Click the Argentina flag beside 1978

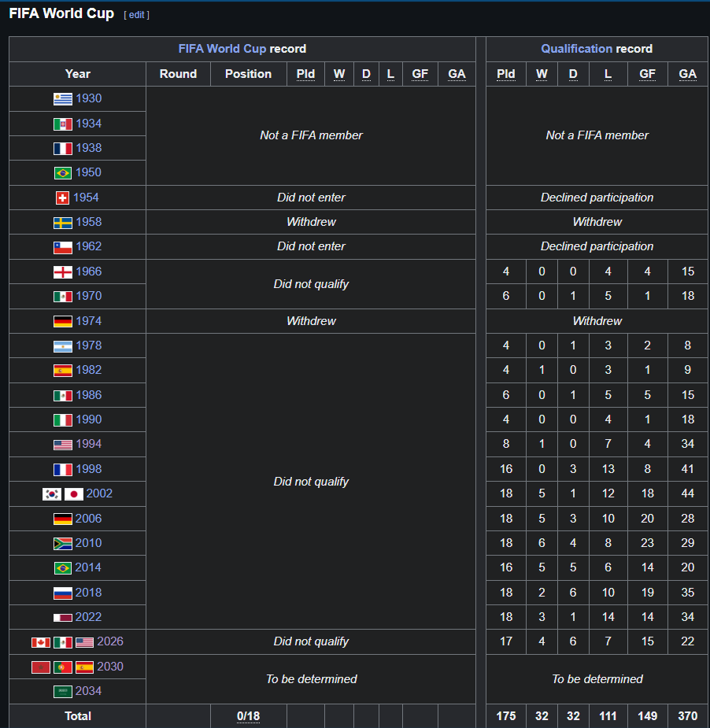tap(63, 346)
